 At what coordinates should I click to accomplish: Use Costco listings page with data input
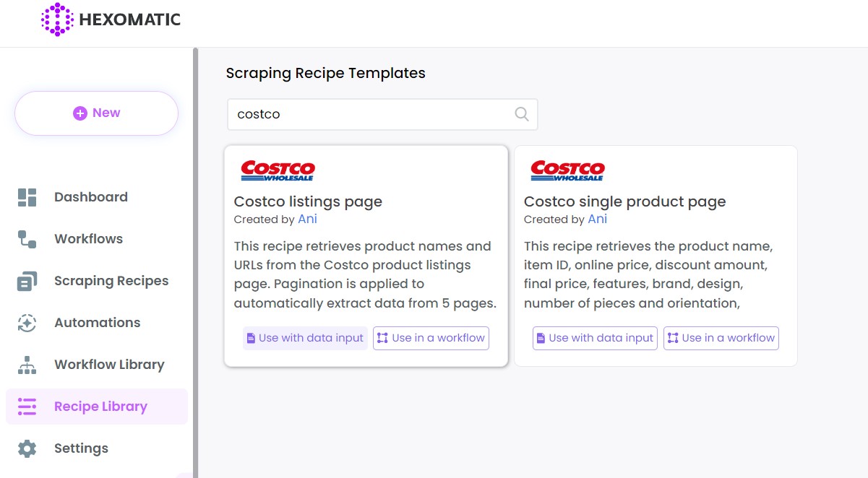pos(305,338)
